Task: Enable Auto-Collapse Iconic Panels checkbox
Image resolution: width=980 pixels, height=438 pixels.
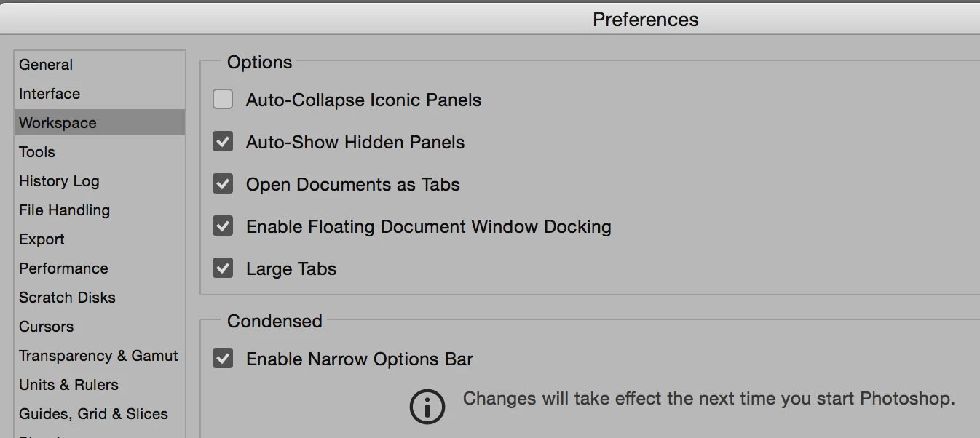Action: (223, 100)
